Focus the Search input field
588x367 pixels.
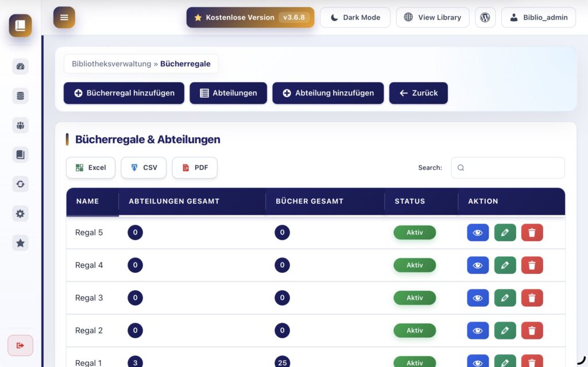508,168
